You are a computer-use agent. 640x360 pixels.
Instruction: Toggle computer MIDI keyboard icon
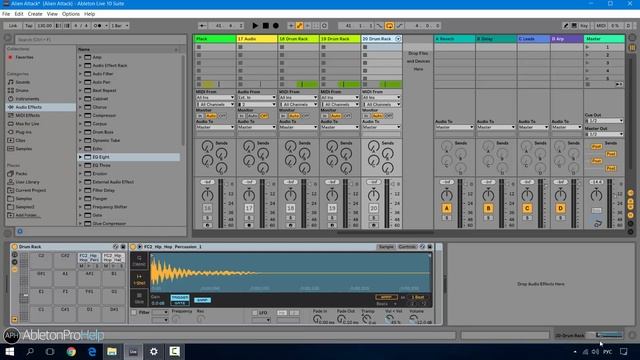click(x=574, y=26)
